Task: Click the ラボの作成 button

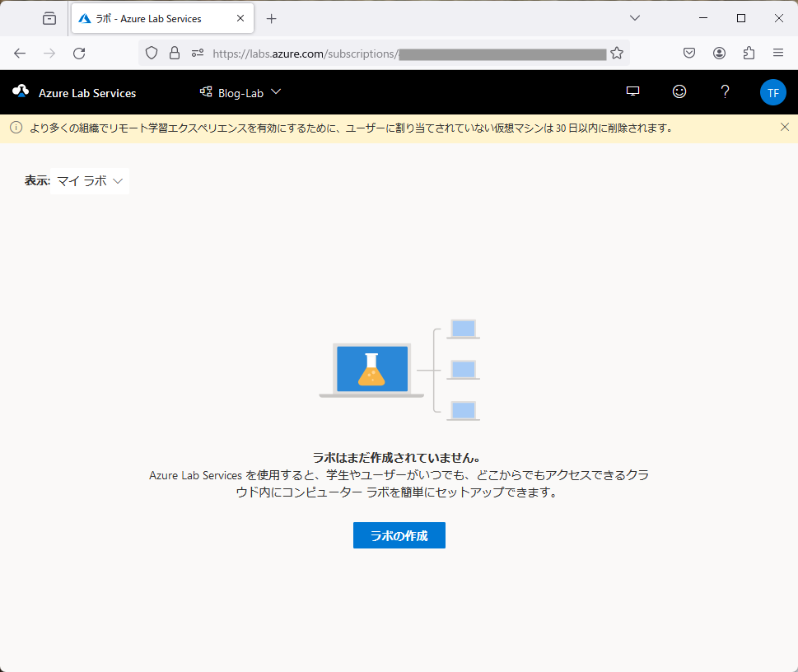Action: [x=399, y=535]
